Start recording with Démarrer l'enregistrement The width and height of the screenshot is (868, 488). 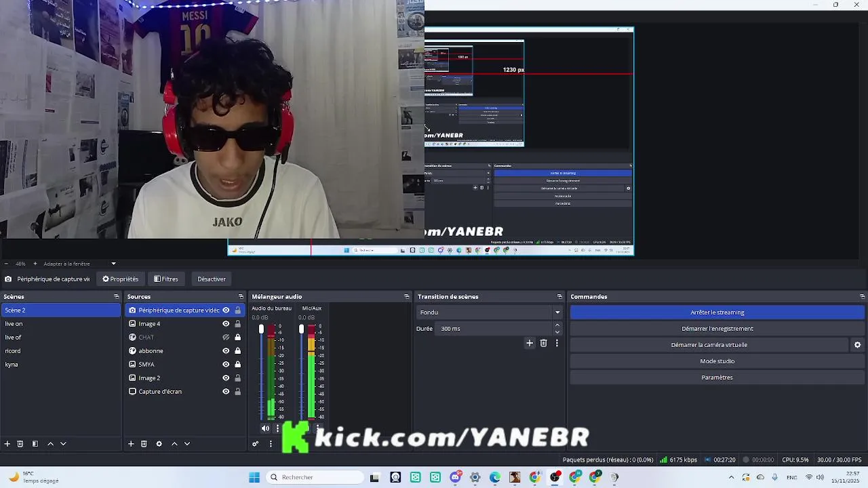tap(717, 329)
